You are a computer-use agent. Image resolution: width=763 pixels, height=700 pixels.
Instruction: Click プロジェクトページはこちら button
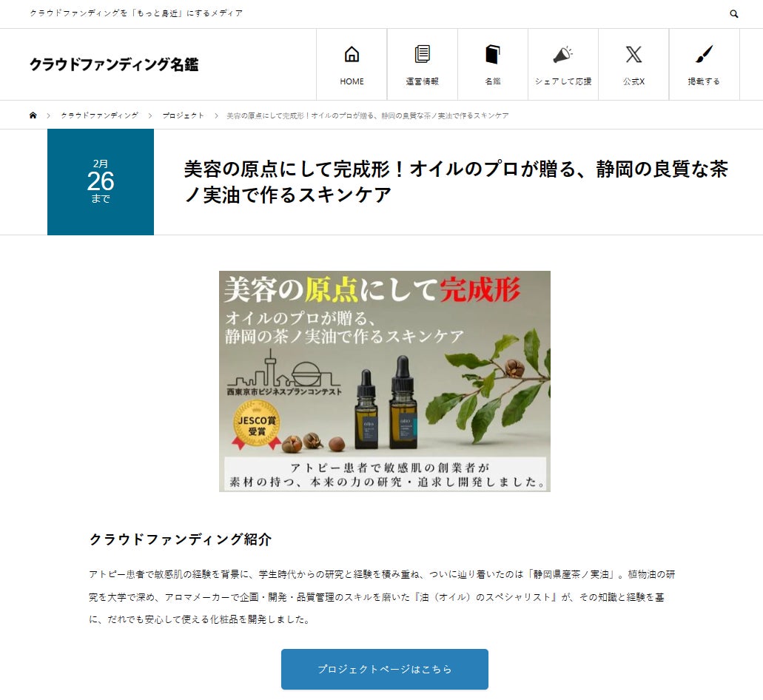click(384, 669)
